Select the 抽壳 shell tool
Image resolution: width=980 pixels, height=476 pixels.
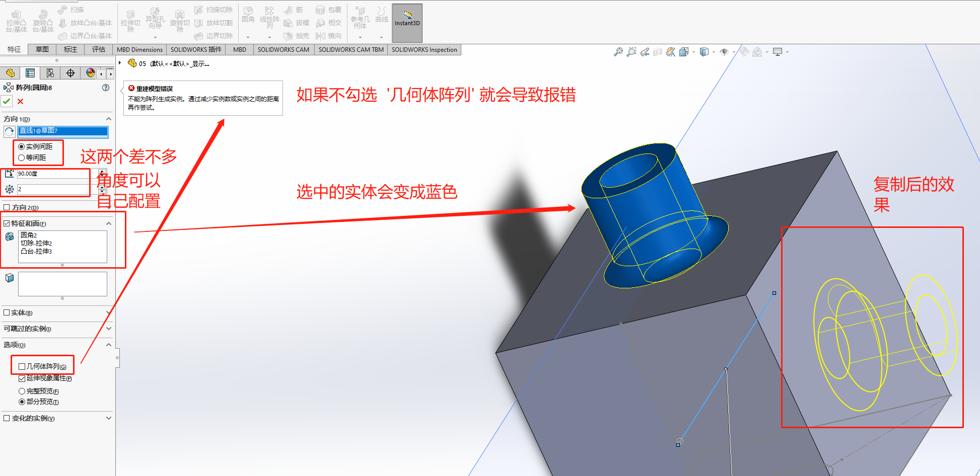(297, 36)
